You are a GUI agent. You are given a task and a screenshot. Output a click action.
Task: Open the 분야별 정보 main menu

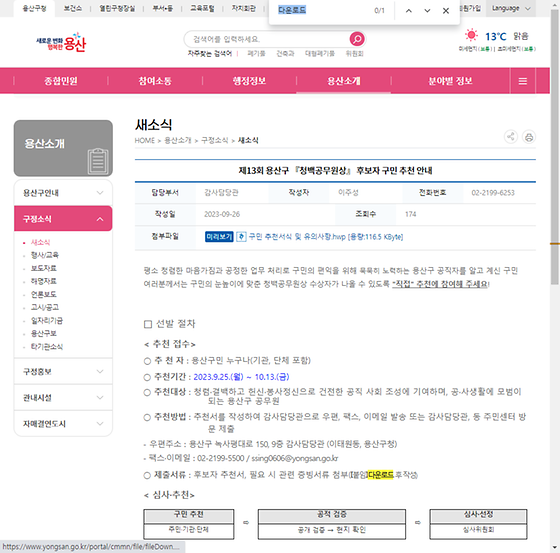coord(450,81)
